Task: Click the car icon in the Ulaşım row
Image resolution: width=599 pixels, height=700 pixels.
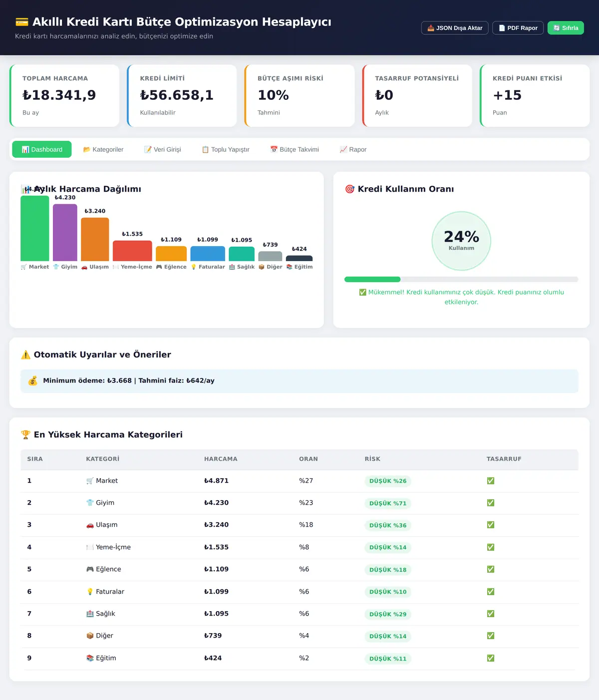Action: 90,525
